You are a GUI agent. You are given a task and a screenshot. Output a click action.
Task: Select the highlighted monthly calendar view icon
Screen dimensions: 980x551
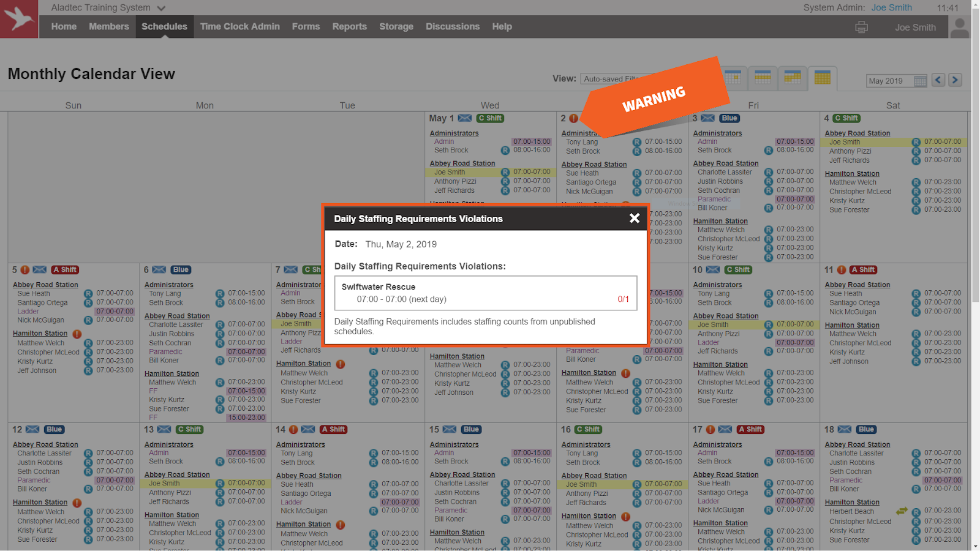(x=822, y=78)
